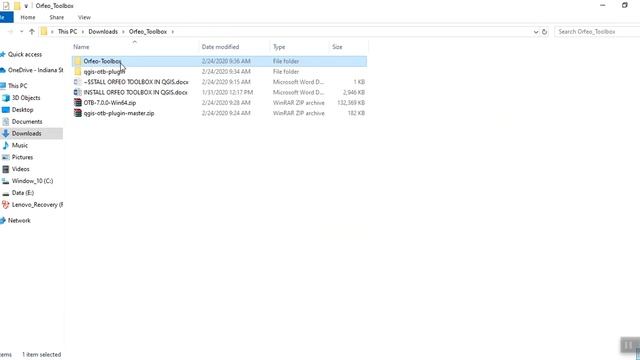Click the Search Orfeo_Toolbox field
Viewport: 640px width, 360px height.
(x=597, y=32)
